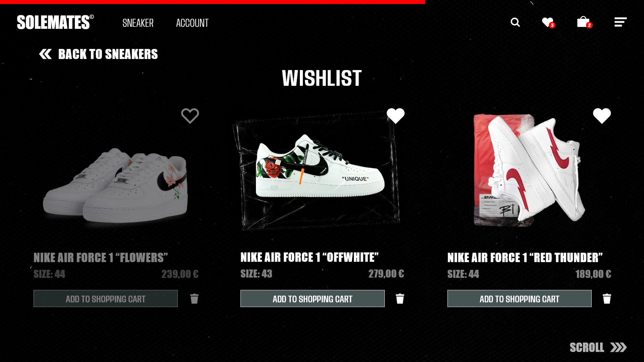Add Flowers sneaker to shopping cart

click(x=105, y=298)
